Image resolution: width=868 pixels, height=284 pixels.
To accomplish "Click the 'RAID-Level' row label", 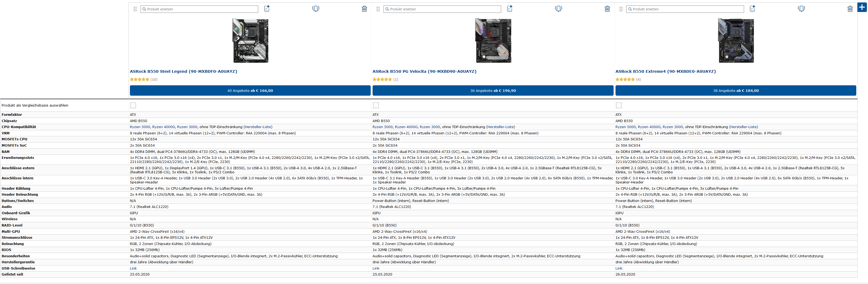I will 12,225.
